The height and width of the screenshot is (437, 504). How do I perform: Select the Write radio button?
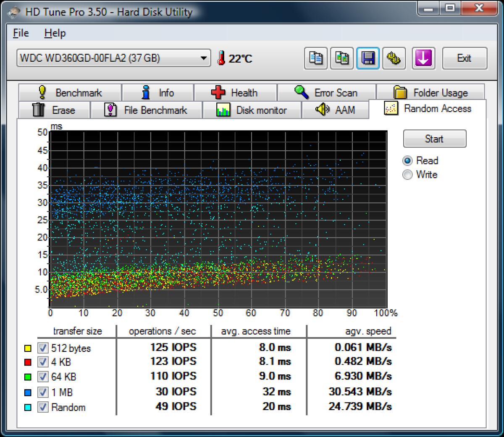click(407, 175)
